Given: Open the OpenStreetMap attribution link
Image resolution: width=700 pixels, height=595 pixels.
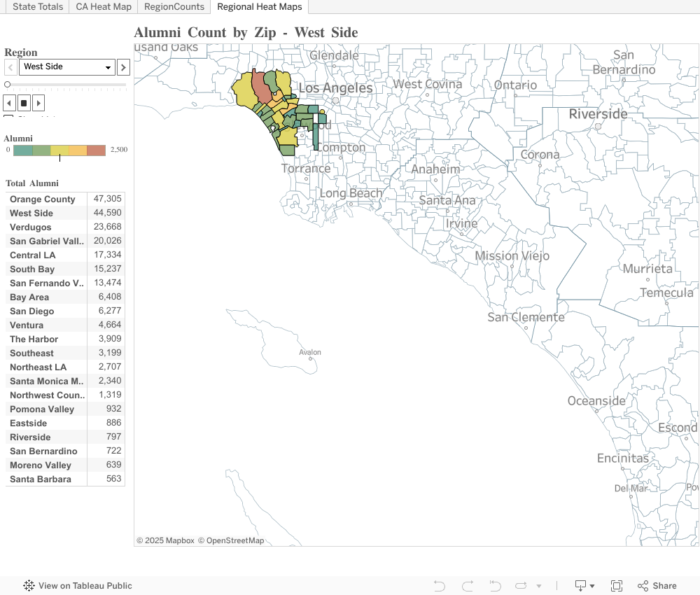Looking at the screenshot, I should tap(231, 540).
